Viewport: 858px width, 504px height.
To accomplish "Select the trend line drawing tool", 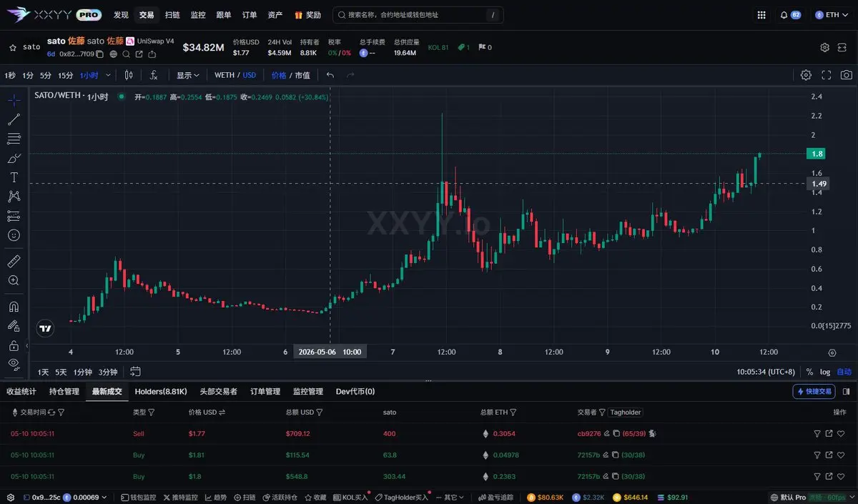I will [14, 119].
